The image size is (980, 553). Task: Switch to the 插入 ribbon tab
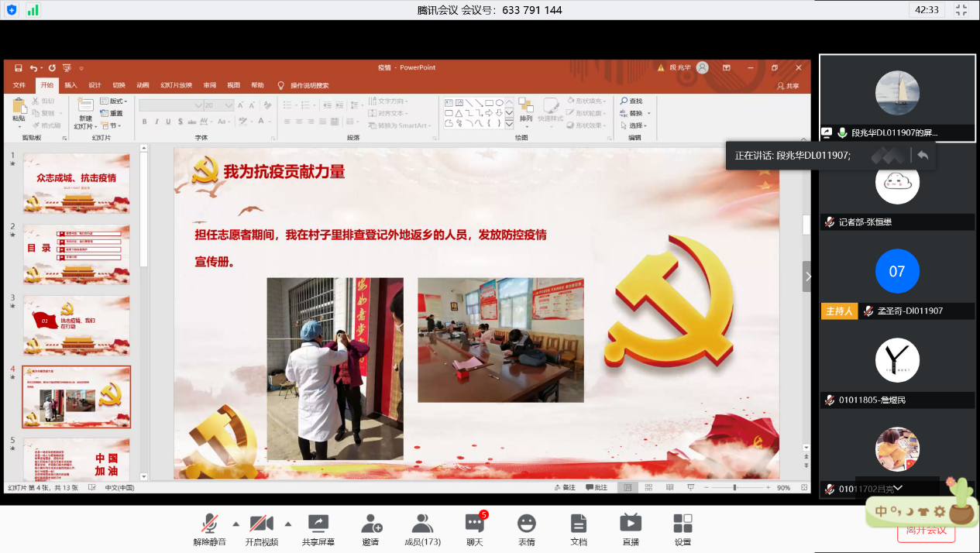pyautogui.click(x=70, y=85)
